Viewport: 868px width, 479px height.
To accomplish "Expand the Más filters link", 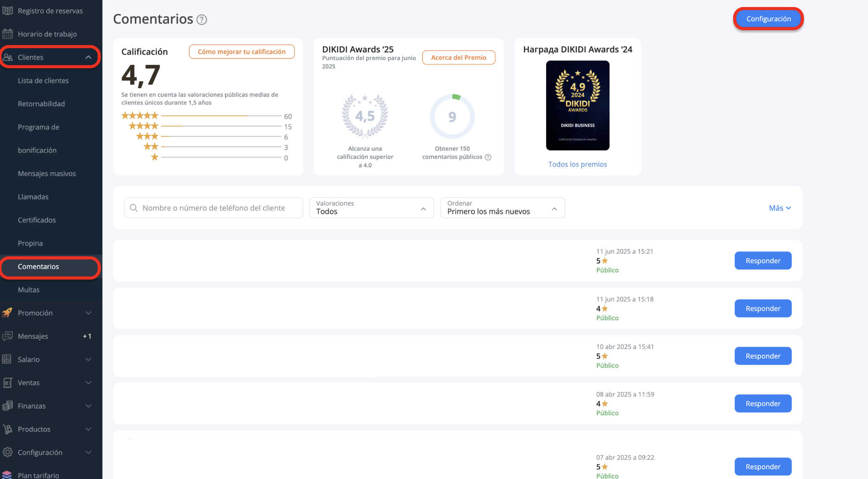I will 780,208.
